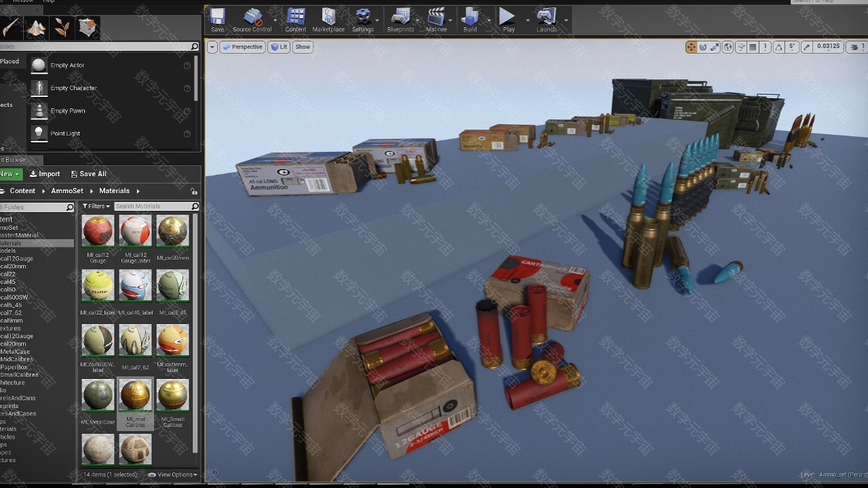Open the scale snap value 0.03125 dropdown
This screenshot has height=488, width=868.
(x=829, y=47)
